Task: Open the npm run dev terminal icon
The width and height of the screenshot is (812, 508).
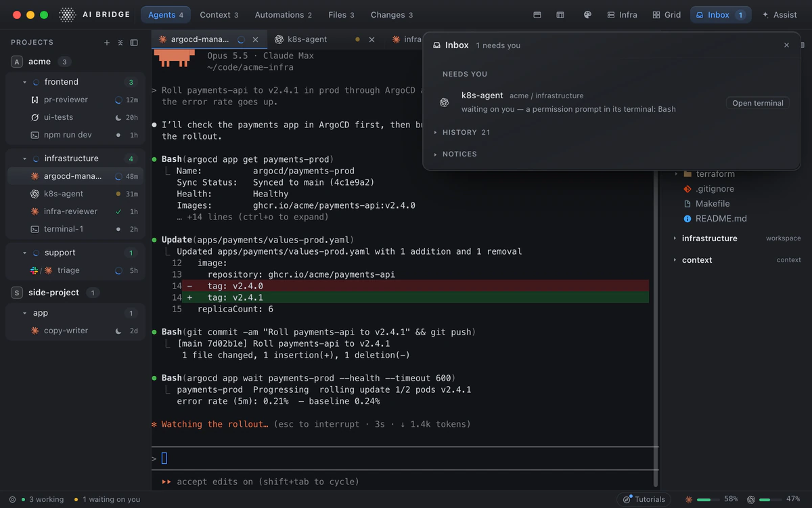Action: 35,135
